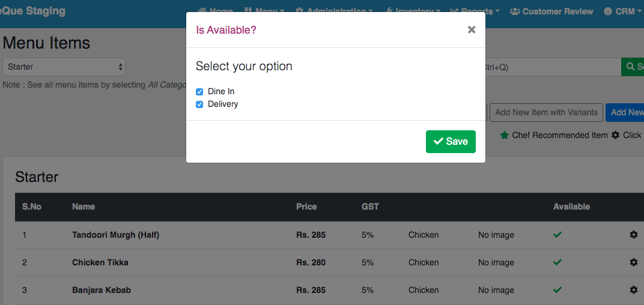644x305 pixels.
Task: Click the Chef Recommended star icon
Action: (505, 135)
